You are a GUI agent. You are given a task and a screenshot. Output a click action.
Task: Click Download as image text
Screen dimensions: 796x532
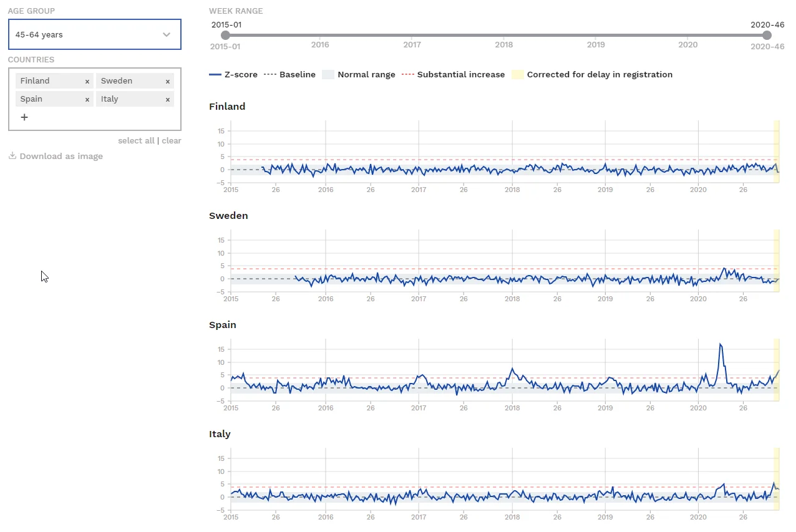[x=61, y=156]
